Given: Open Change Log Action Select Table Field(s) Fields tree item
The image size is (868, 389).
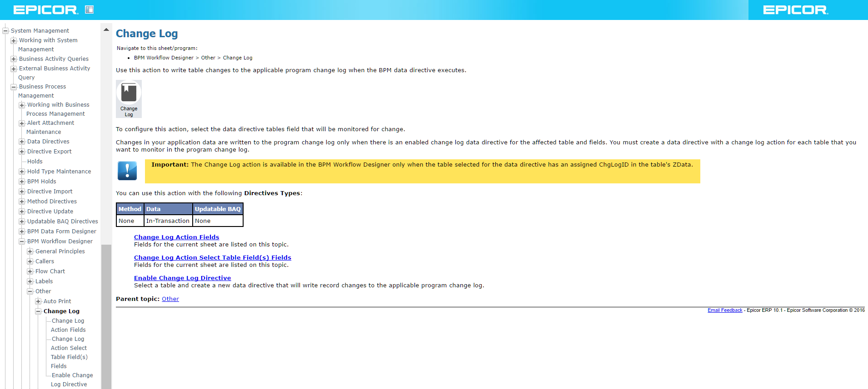Looking at the screenshot, I should [69, 353].
